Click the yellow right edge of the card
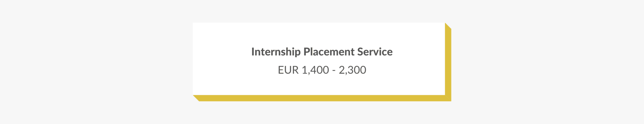 (448, 62)
